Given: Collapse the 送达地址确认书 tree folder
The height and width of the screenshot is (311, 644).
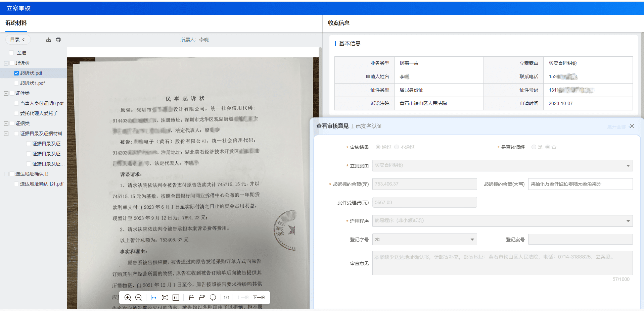Looking at the screenshot, I should point(6,174).
